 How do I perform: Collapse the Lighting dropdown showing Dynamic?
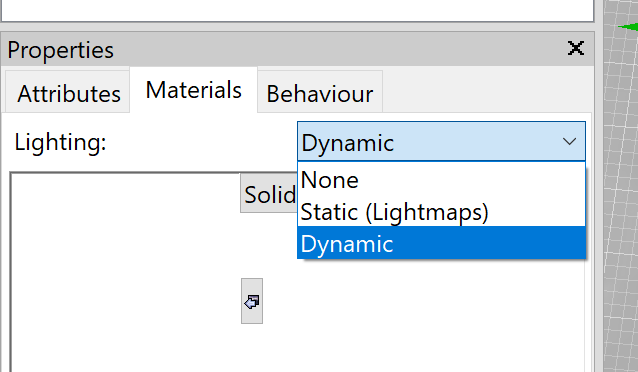tap(441, 141)
